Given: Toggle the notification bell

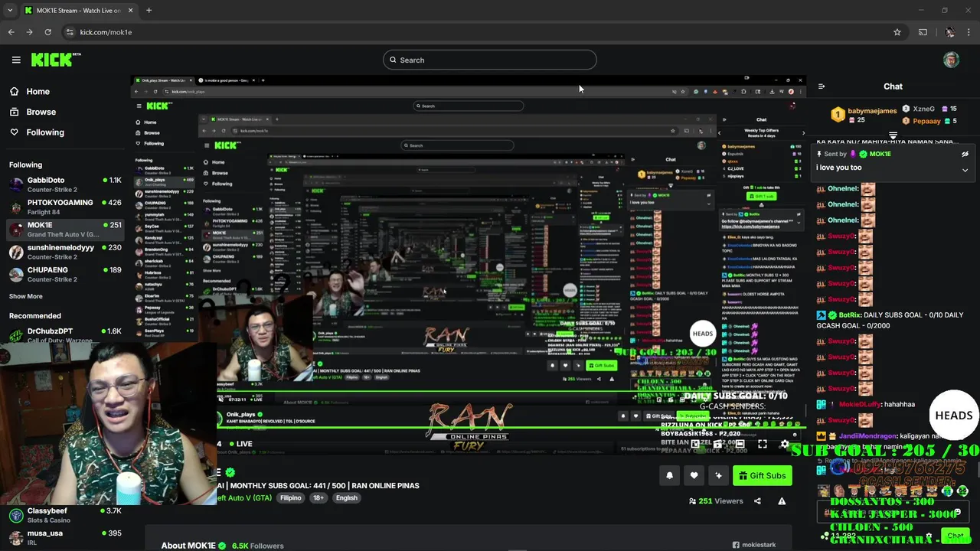Looking at the screenshot, I should [669, 475].
